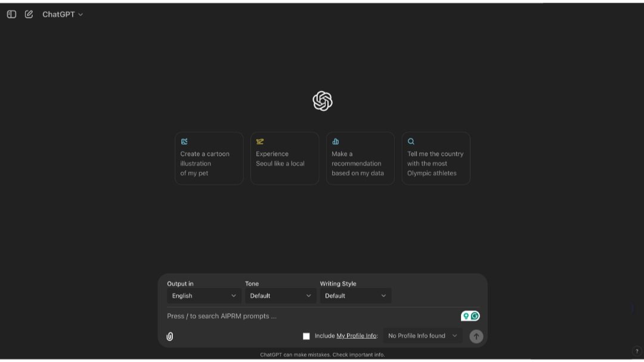Open the My Profile Info link
The width and height of the screenshot is (644, 362).
click(356, 336)
